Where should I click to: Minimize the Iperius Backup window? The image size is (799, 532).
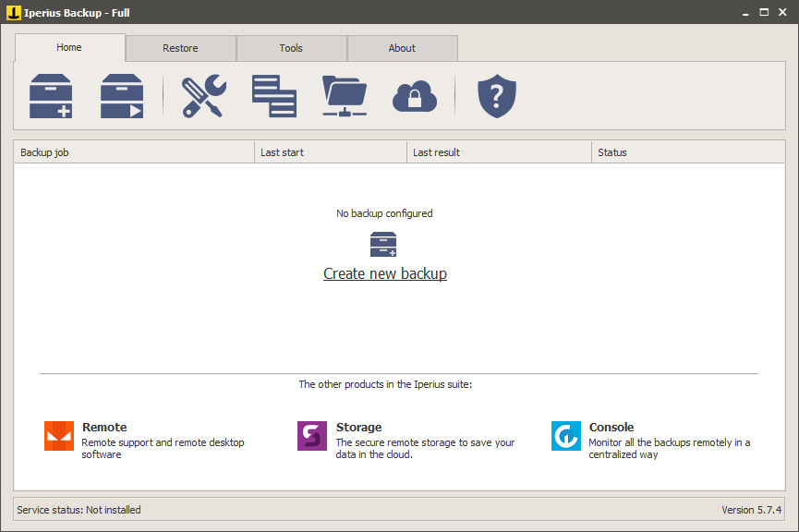click(x=745, y=12)
